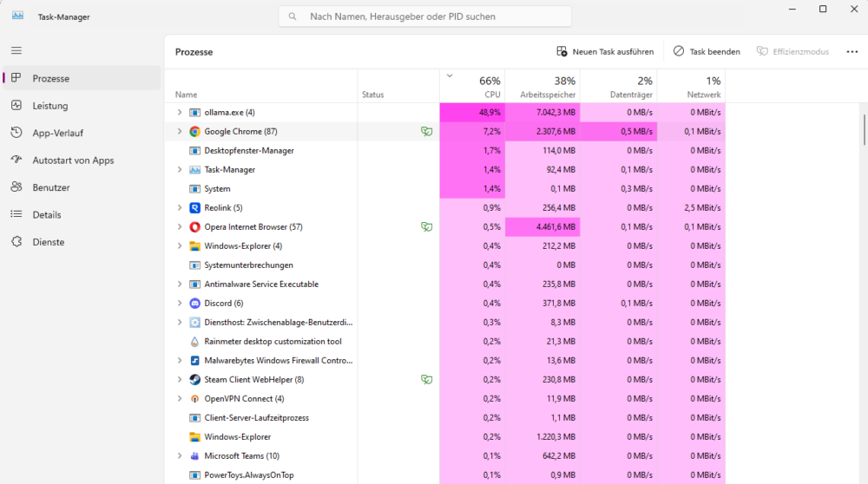Screen dimensions: 868x484
Task: Sort by the CPU column header
Action: coord(472,86)
